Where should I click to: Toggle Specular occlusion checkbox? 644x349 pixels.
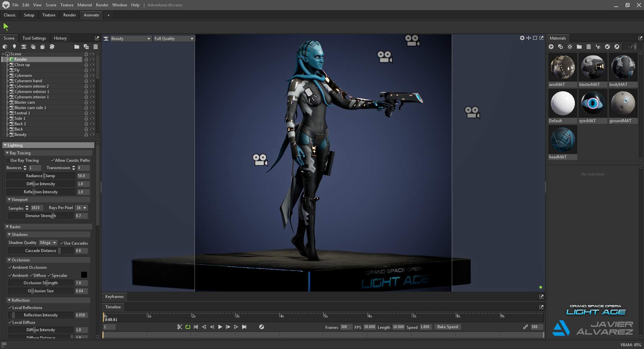pos(49,276)
